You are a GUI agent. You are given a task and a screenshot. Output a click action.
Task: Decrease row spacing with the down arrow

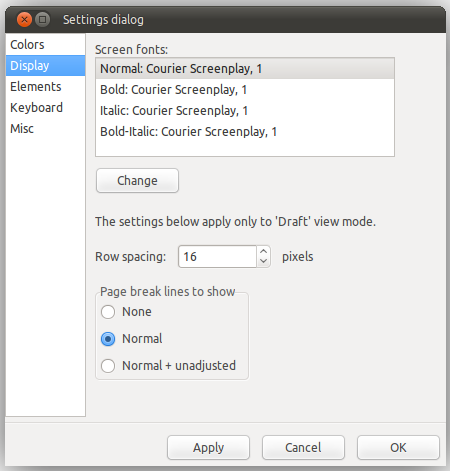(x=264, y=262)
